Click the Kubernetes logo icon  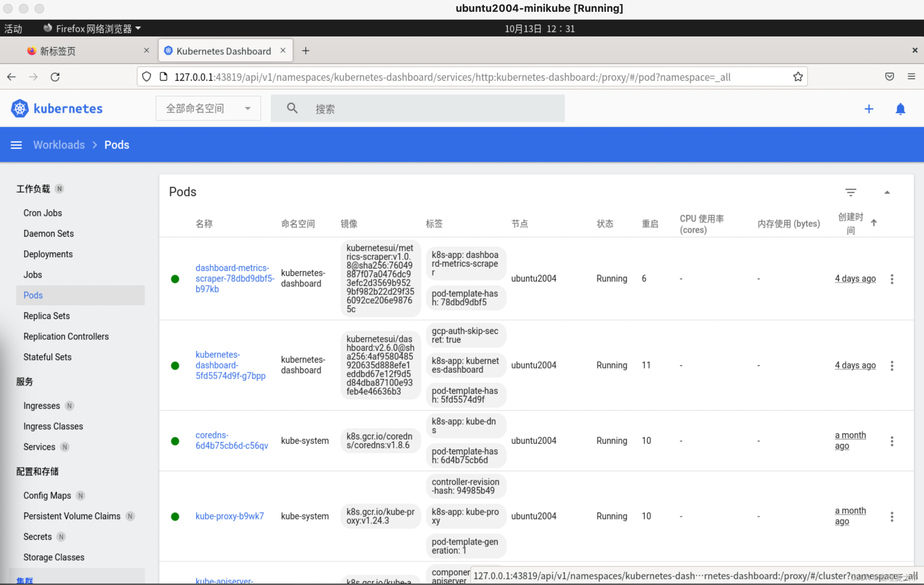pos(20,109)
